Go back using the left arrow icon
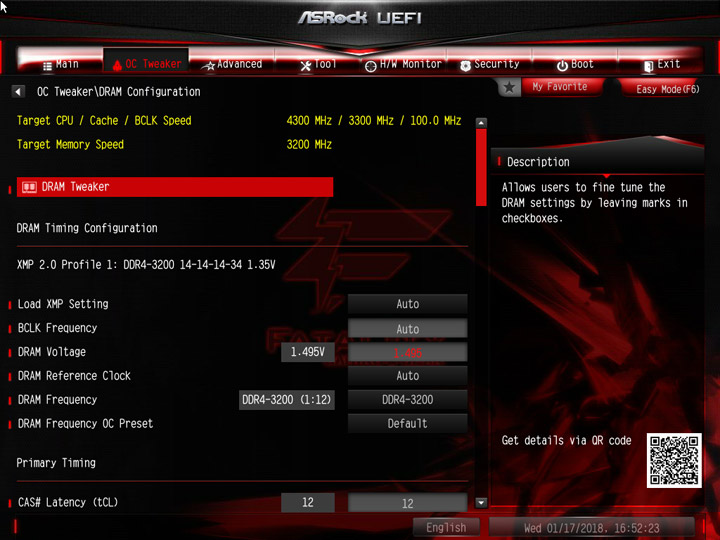Screen dimensions: 720x540 coord(18,91)
